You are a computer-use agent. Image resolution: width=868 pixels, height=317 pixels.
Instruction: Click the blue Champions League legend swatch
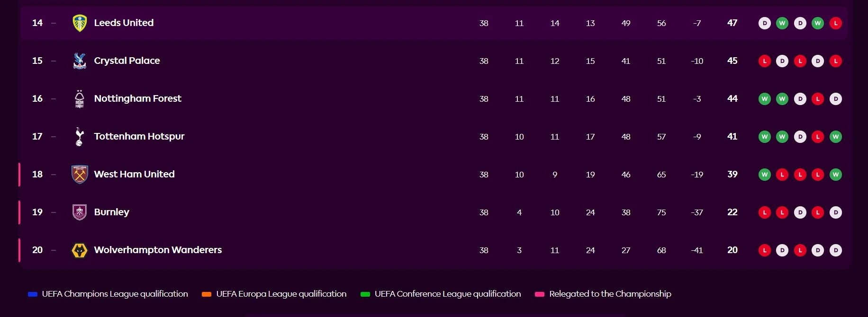(x=33, y=294)
